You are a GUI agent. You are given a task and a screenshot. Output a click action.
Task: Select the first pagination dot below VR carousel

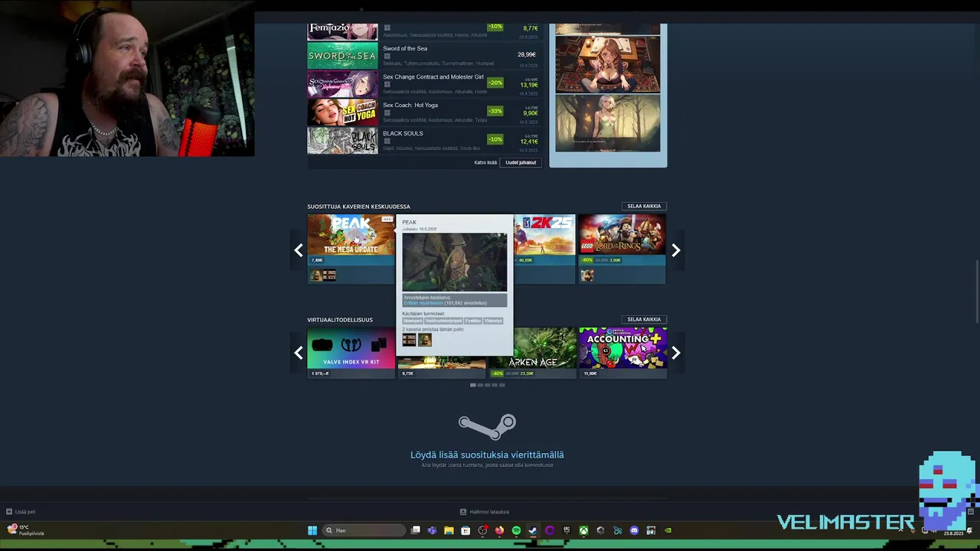click(473, 385)
